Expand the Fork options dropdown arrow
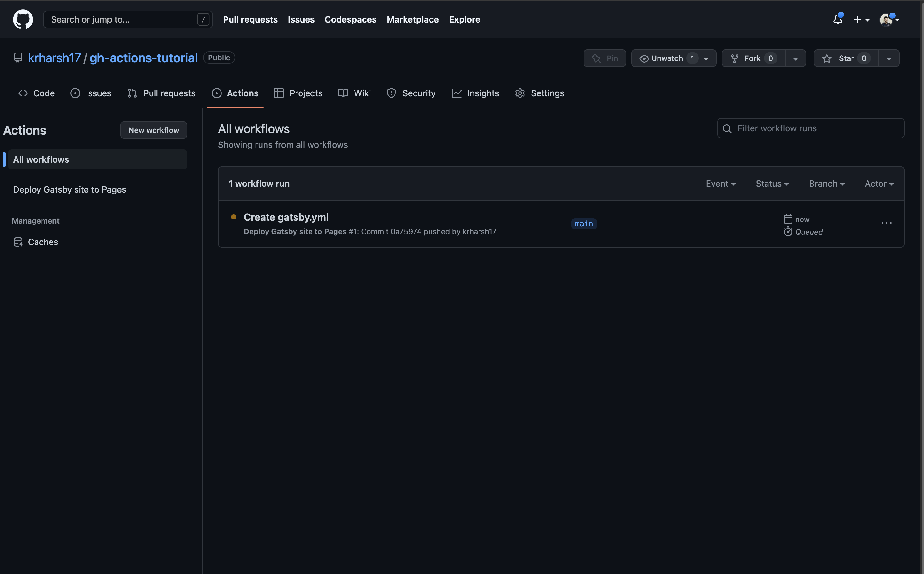The width and height of the screenshot is (924, 574). click(795, 59)
